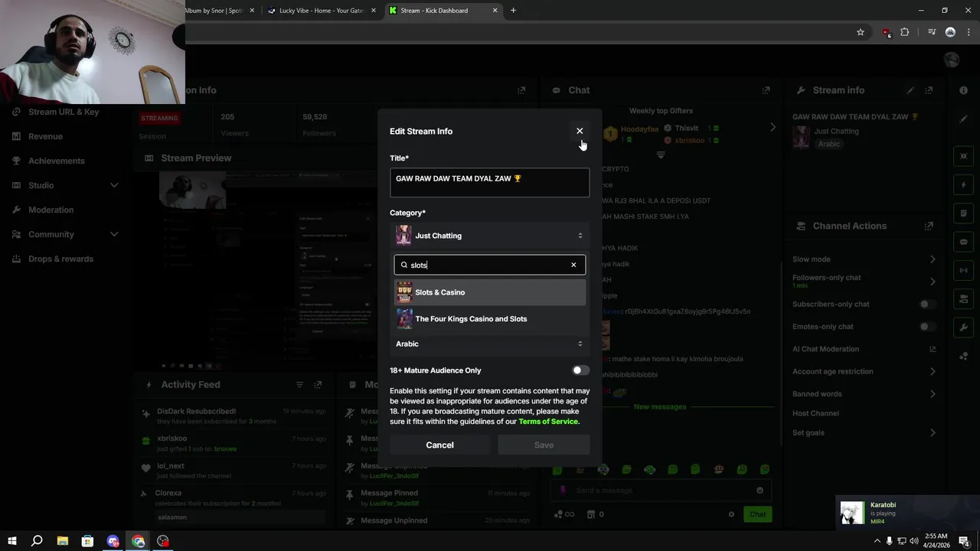Filter the Activity Feed
980x551 pixels.
coord(299,385)
